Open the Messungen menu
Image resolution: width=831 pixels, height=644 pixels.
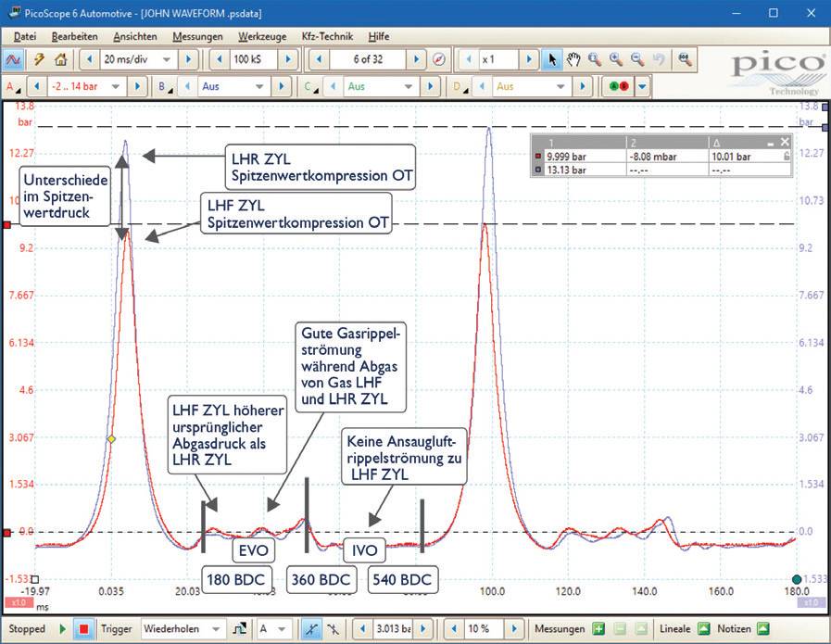click(197, 36)
